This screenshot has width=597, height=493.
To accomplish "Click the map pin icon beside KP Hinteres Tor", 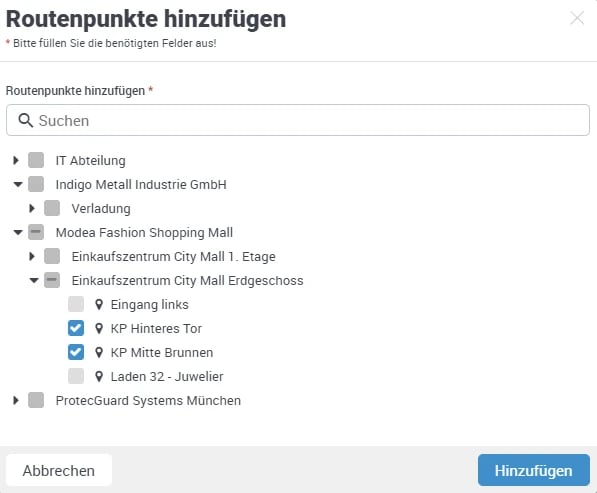I will (x=99, y=329).
